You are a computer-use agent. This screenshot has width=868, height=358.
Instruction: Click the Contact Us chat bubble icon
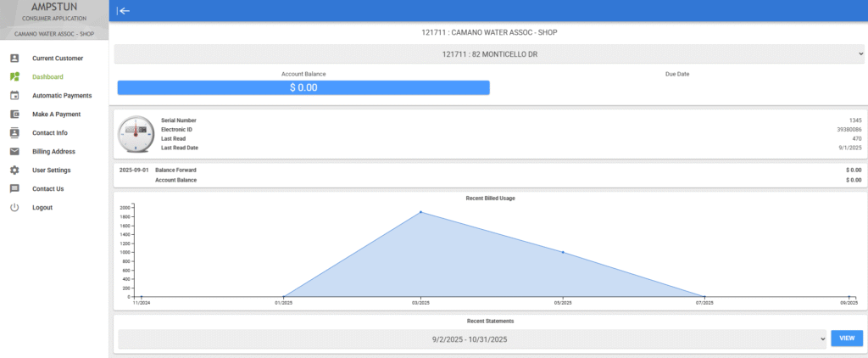tap(14, 189)
